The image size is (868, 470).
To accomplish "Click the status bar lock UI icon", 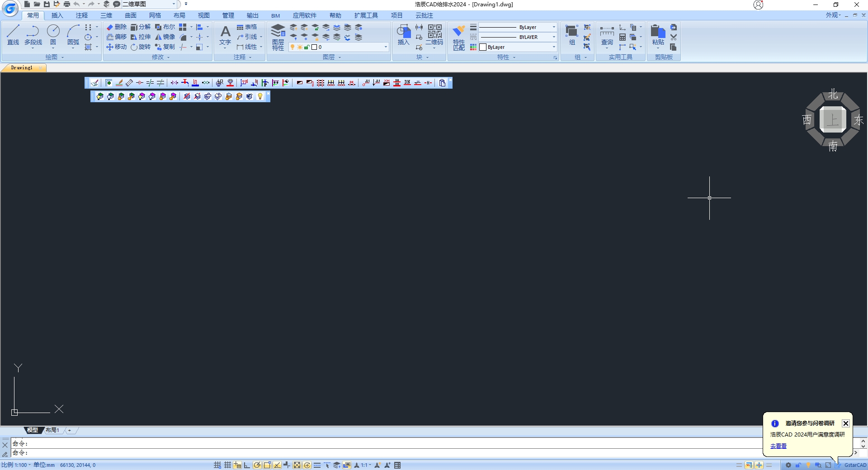I will click(x=798, y=465).
